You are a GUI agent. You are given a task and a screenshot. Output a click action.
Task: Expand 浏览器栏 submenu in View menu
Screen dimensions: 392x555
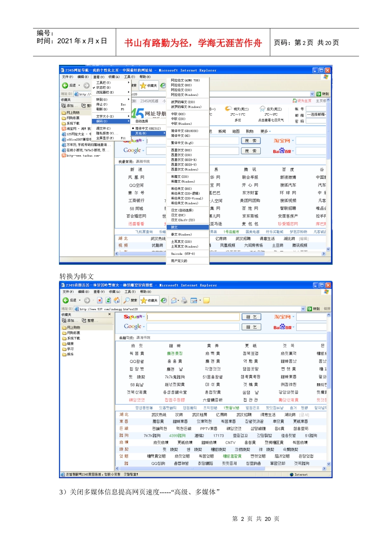[111, 92]
